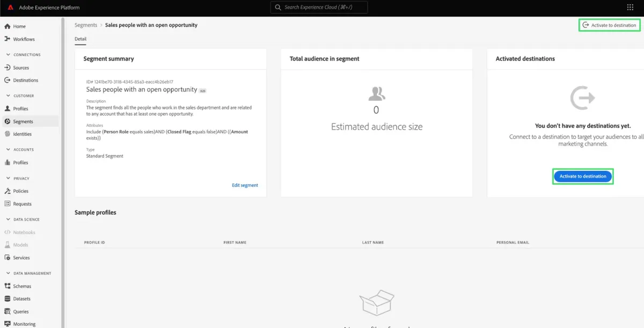Collapse the Data Science section

click(8, 220)
